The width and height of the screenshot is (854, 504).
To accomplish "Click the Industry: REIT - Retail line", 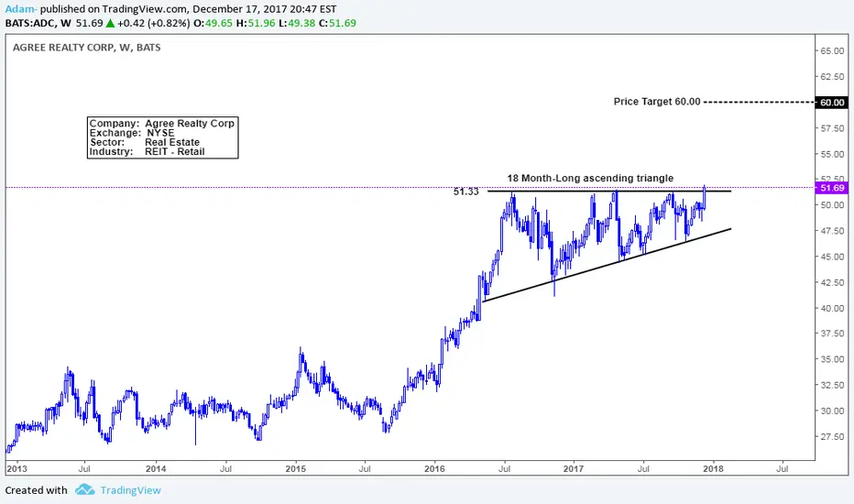I will [147, 151].
